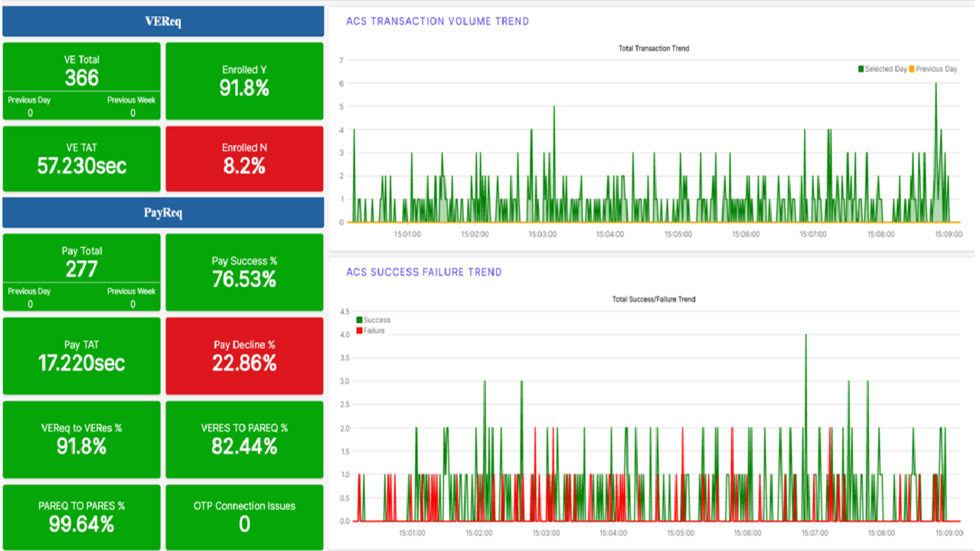
Task: Click the OTP Connection Issues tile
Action: (x=244, y=517)
